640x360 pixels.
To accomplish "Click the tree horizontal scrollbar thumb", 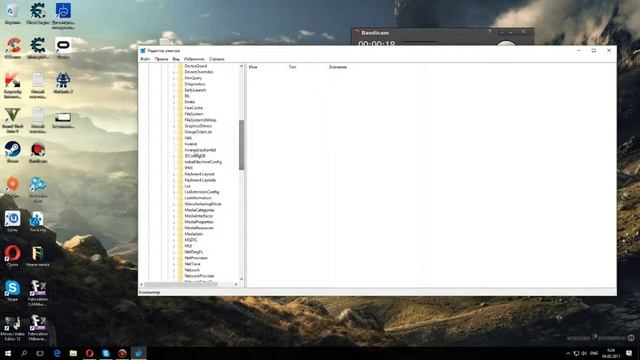I will click(181, 284).
